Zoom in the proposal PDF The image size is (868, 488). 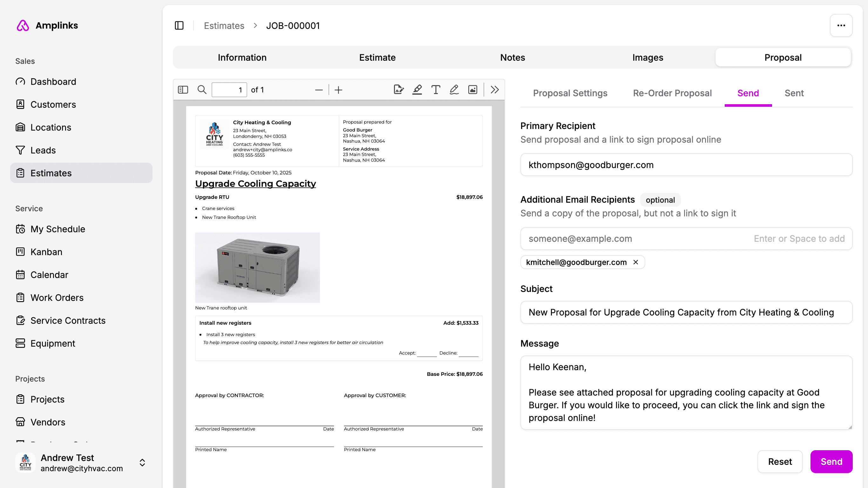(x=338, y=90)
